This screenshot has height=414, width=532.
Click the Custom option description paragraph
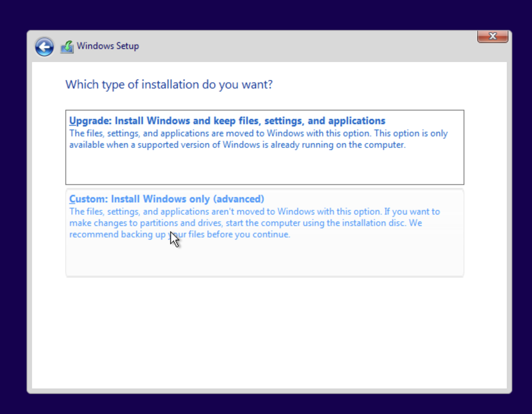(255, 223)
